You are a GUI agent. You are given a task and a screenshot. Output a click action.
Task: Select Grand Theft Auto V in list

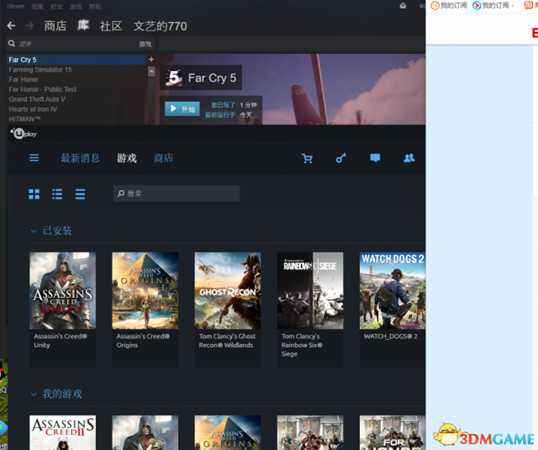pos(37,99)
